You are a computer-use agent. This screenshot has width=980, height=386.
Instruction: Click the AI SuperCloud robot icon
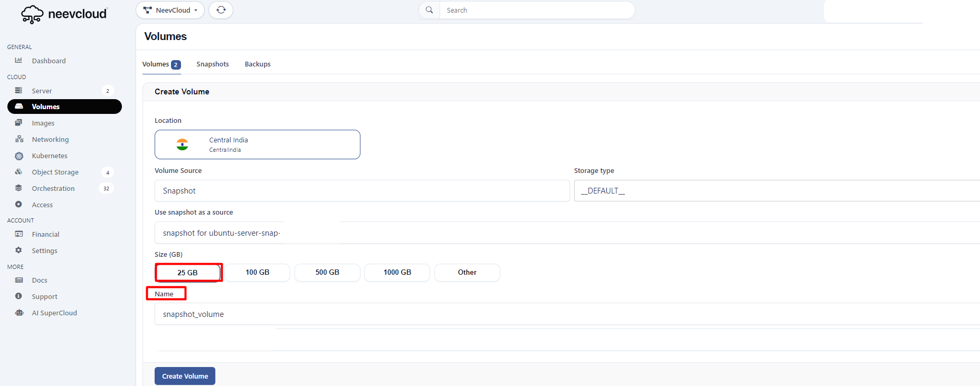pos(19,313)
